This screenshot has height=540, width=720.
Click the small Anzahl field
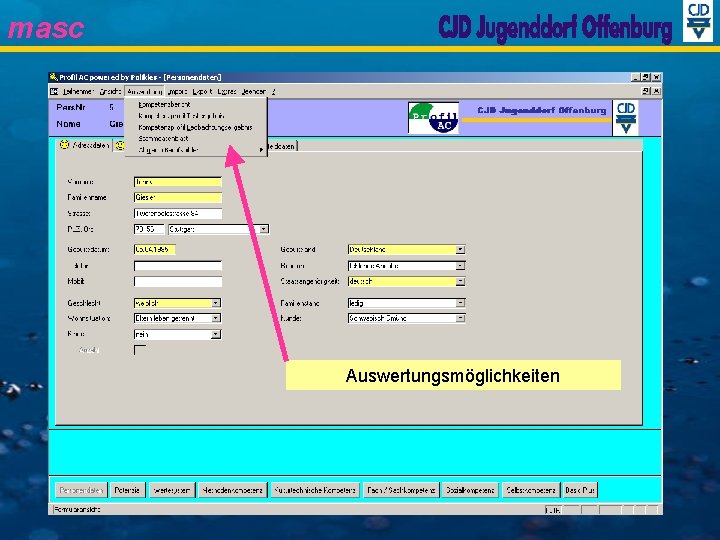[140, 350]
